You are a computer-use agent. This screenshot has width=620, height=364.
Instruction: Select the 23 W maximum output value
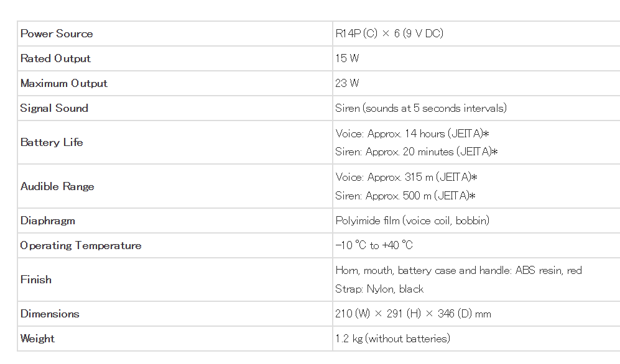tap(347, 83)
